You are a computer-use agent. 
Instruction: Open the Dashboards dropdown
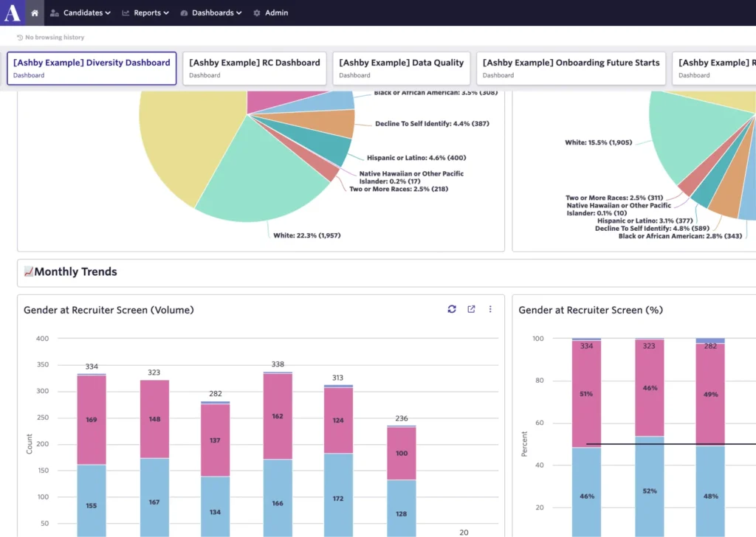pyautogui.click(x=211, y=13)
